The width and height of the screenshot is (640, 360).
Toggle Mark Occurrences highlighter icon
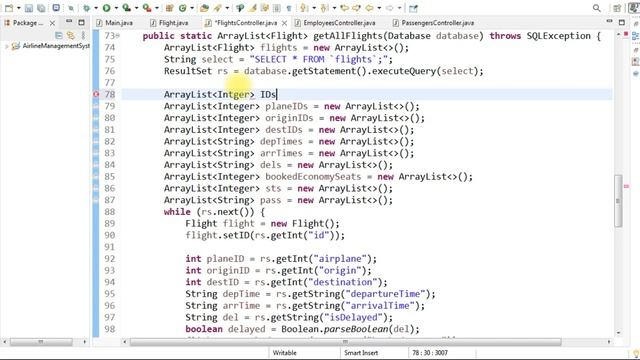coord(253,8)
